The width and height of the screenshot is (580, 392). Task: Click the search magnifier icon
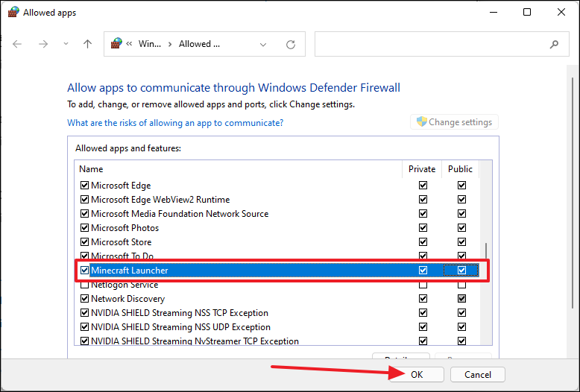554,44
